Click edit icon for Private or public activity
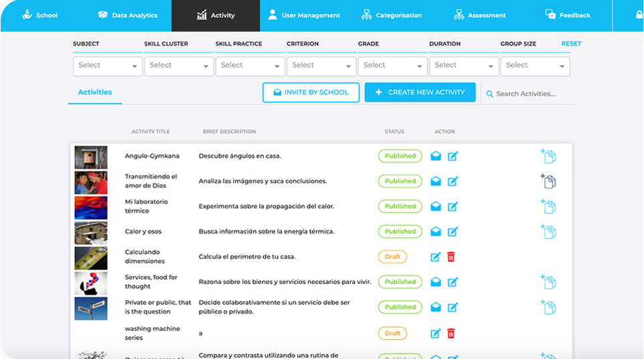The image size is (644, 359). pos(453,307)
